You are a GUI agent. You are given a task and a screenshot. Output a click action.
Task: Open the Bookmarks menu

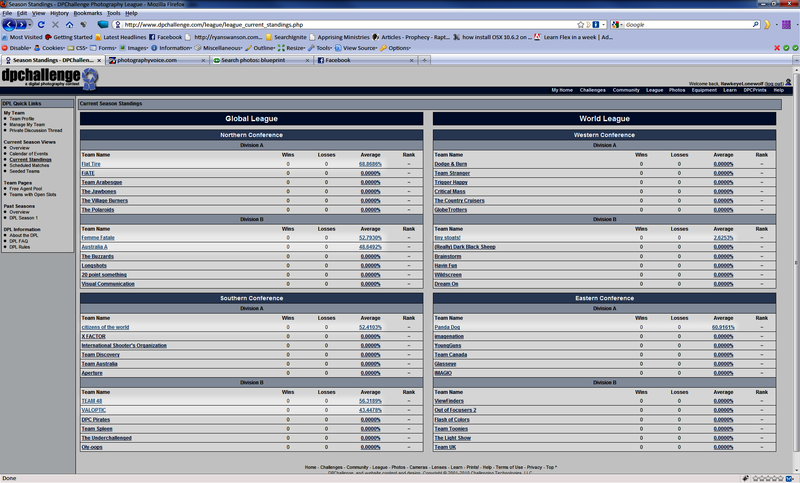point(88,13)
